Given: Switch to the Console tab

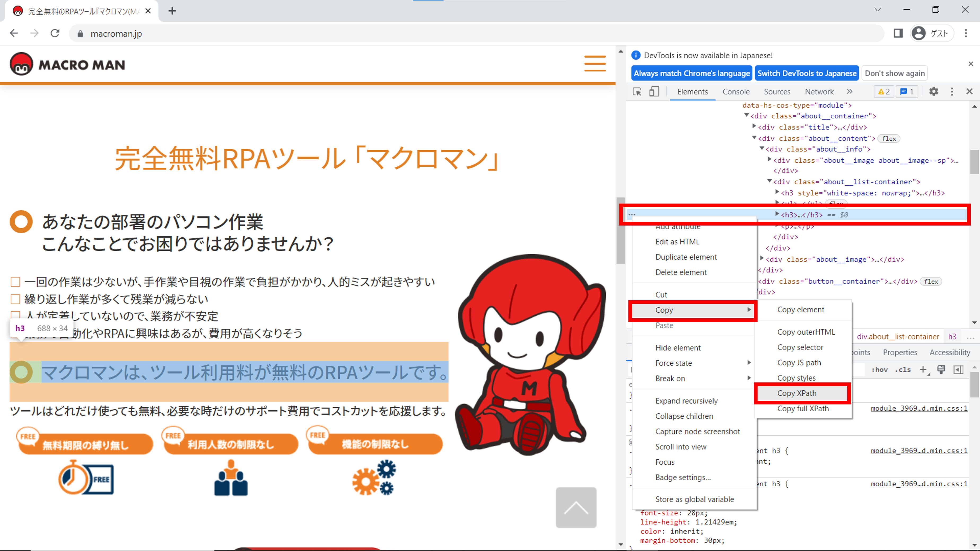Looking at the screenshot, I should [736, 92].
